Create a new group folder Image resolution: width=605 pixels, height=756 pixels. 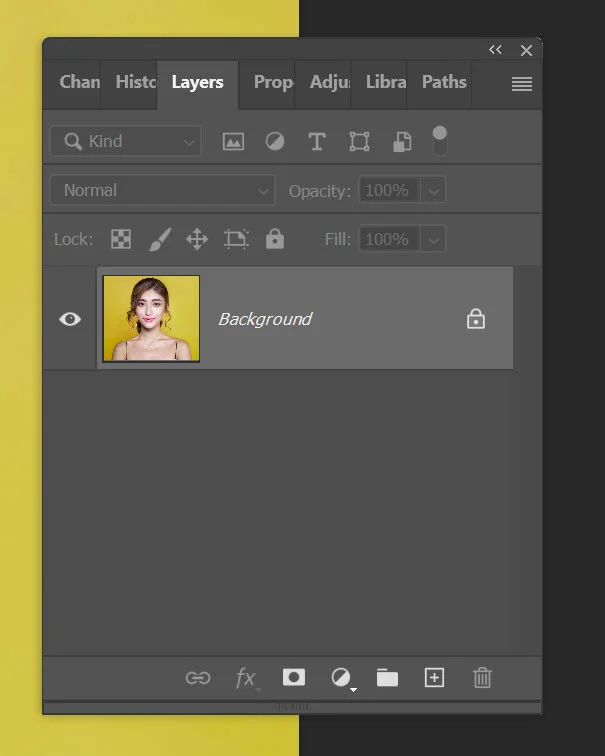point(387,677)
